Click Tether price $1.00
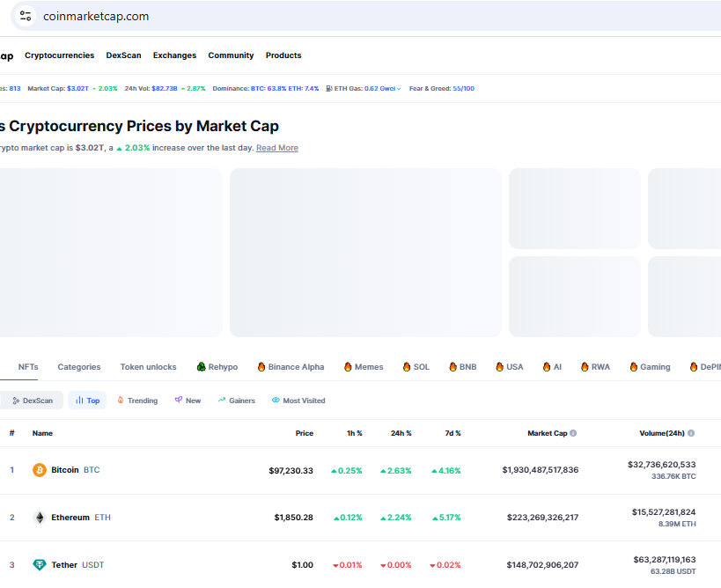This screenshot has width=721, height=588. point(303,564)
